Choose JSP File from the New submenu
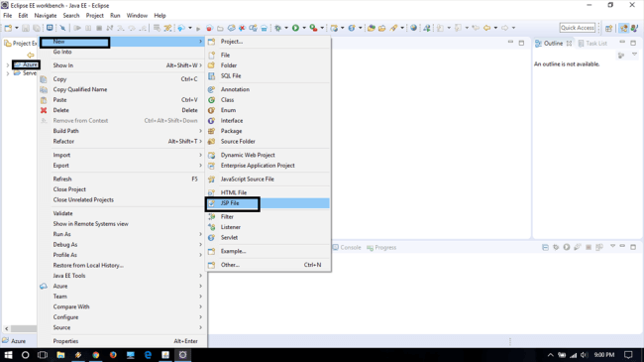The width and height of the screenshot is (644, 362). tap(268, 203)
